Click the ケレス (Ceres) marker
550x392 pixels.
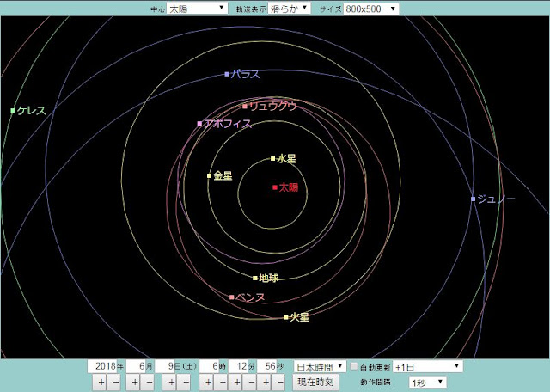point(14,110)
